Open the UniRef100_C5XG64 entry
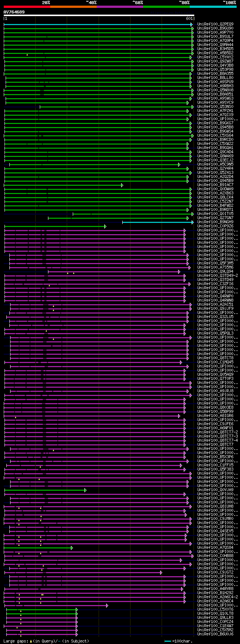This screenshot has width=240, height=644. coord(215,135)
